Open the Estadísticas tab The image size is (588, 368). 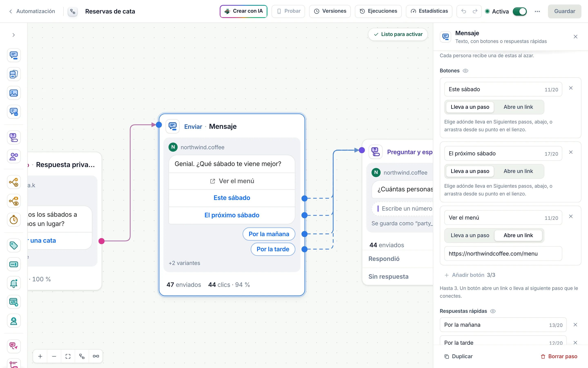pyautogui.click(x=429, y=11)
